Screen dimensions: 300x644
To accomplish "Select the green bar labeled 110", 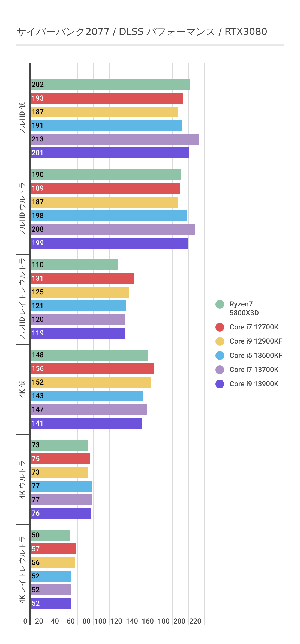I will (x=74, y=265).
